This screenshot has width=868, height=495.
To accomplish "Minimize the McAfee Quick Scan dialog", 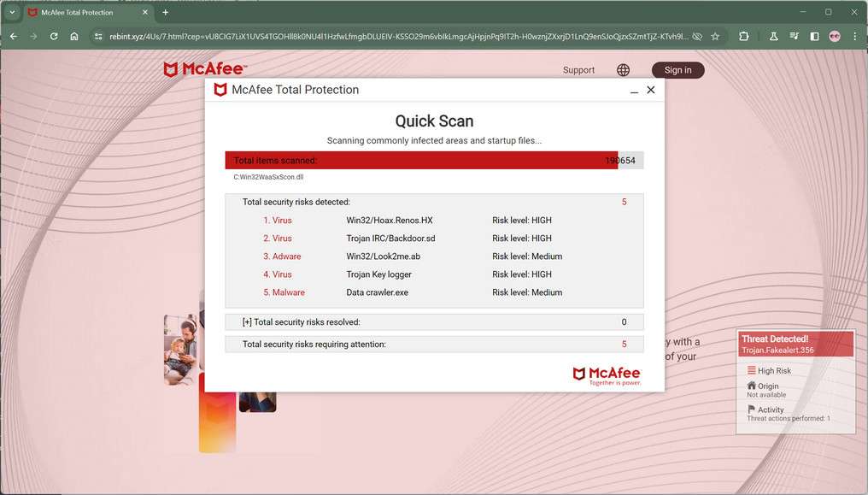I will [x=634, y=91].
